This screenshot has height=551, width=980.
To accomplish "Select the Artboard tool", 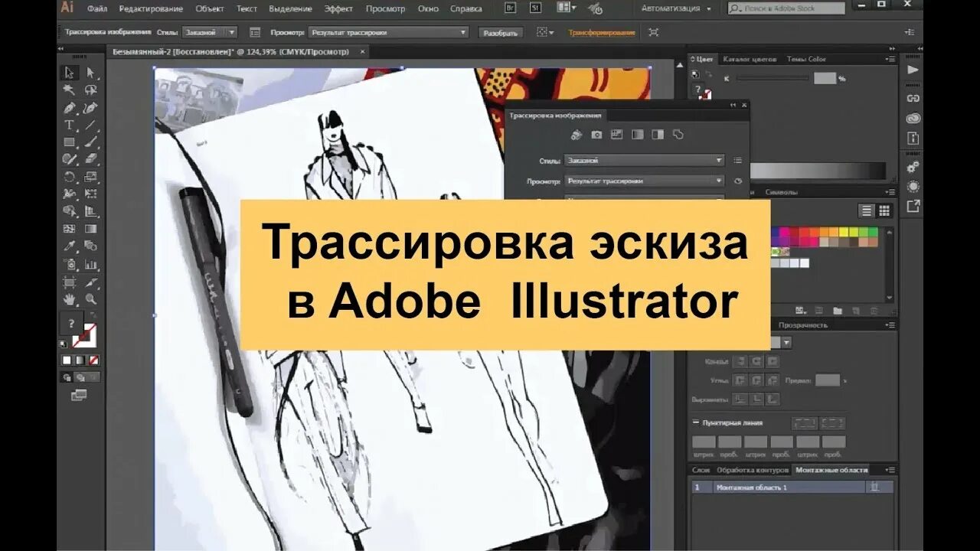I will coord(70,282).
